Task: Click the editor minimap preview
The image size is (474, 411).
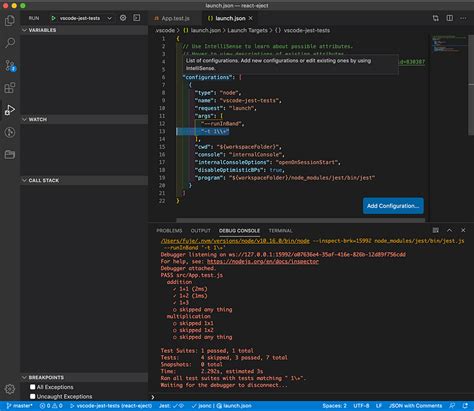Action: point(449,45)
